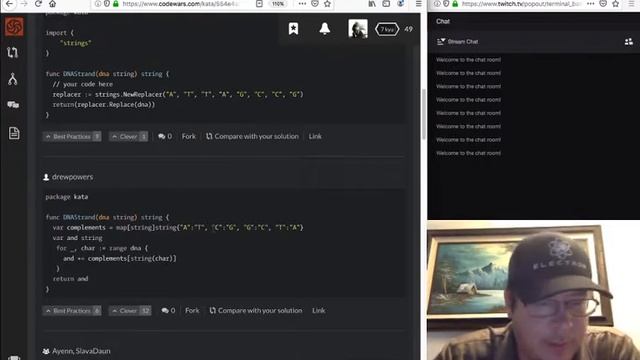The image size is (640, 360).
Task: Click the Twitch window address bar URL
Action: [522, 4]
